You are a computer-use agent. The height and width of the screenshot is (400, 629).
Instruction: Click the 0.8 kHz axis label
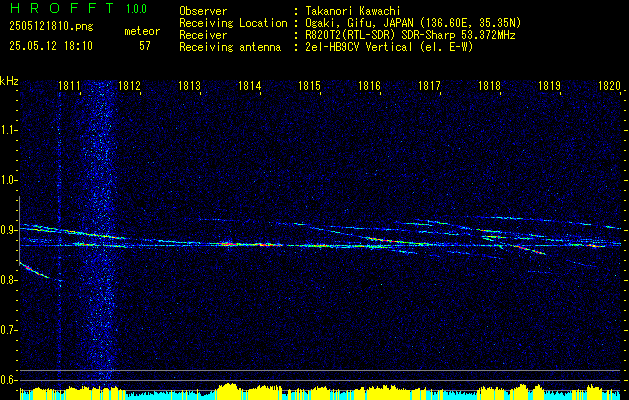click(x=8, y=280)
